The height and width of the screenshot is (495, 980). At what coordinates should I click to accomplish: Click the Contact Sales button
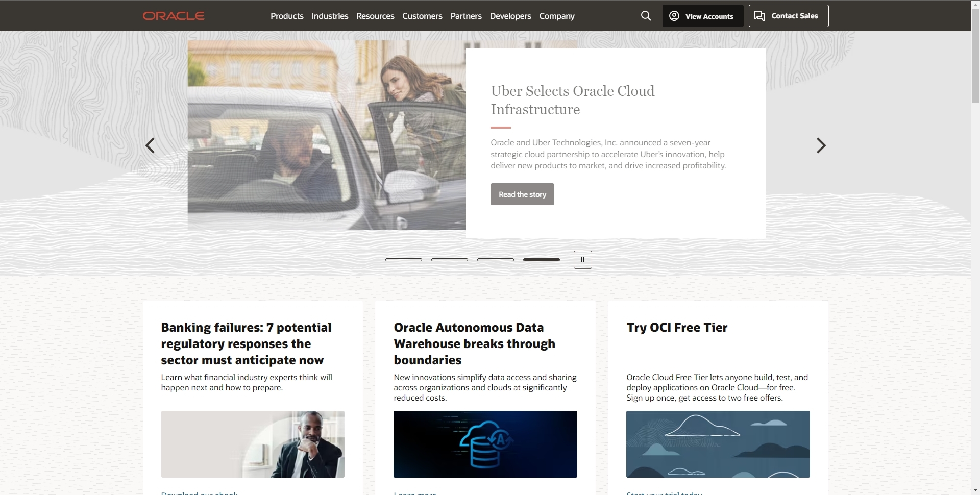789,16
